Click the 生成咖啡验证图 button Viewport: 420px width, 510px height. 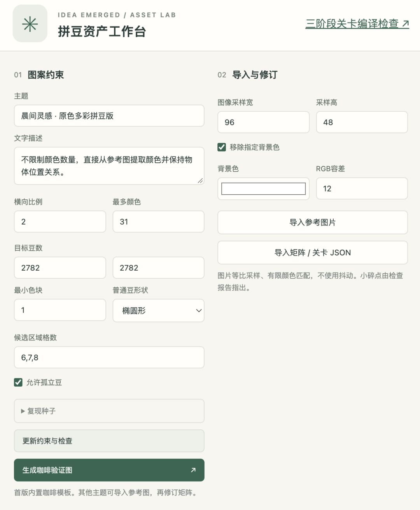tap(109, 470)
